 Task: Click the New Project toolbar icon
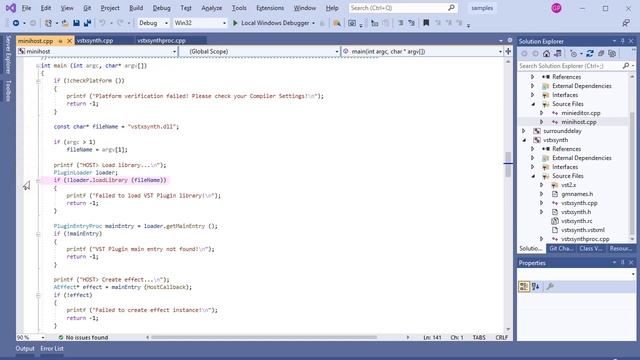[49, 23]
